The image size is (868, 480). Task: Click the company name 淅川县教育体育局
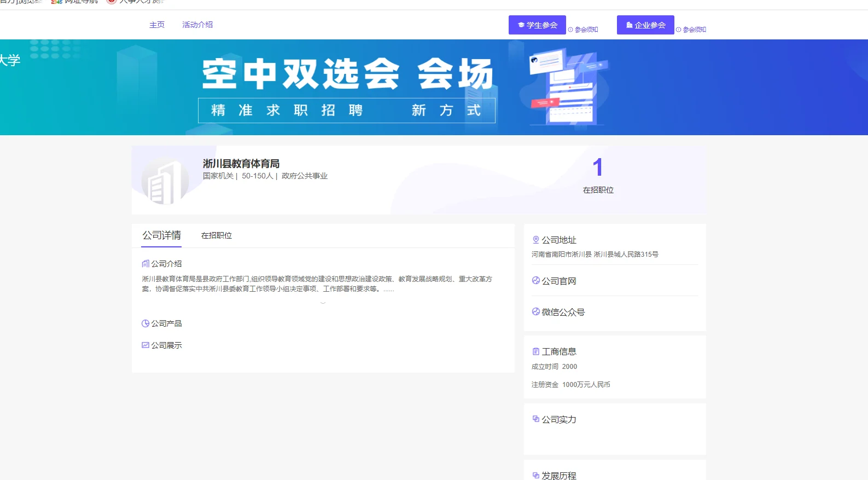(241, 164)
